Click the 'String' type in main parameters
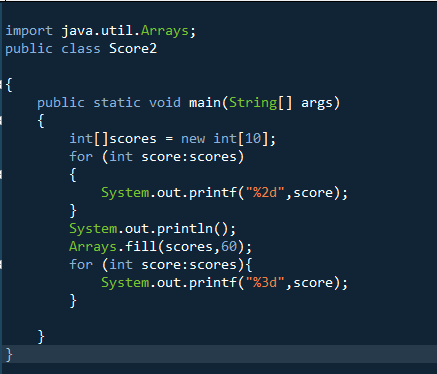Image resolution: width=437 pixels, height=374 pixels. coord(253,103)
